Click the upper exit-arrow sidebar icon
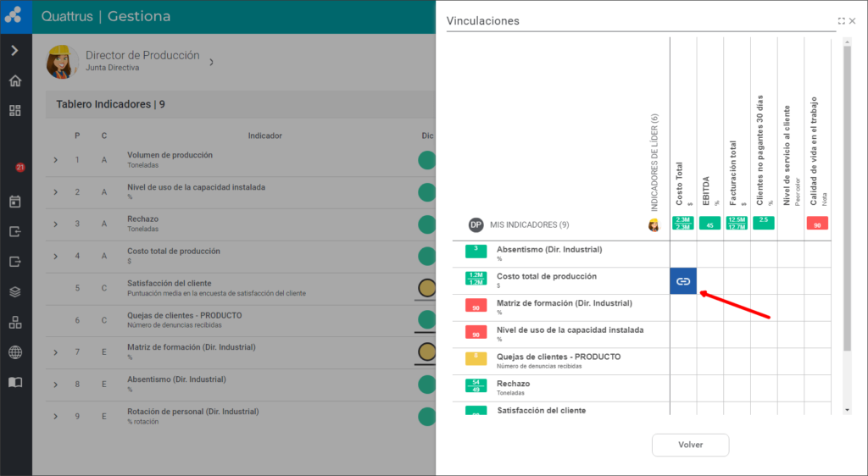The height and width of the screenshot is (476, 868). (15, 231)
